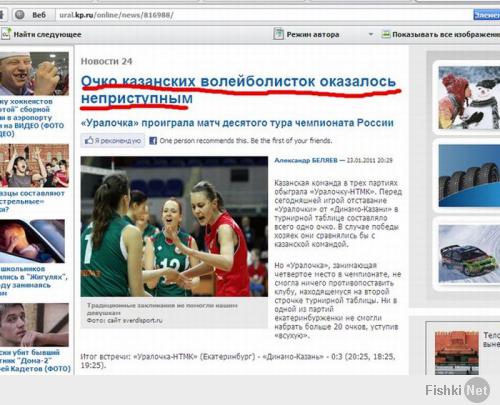Image resolution: width=500 pixels, height=405 pixels.
Task: Click the Facebook logo icon
Action: [153, 141]
